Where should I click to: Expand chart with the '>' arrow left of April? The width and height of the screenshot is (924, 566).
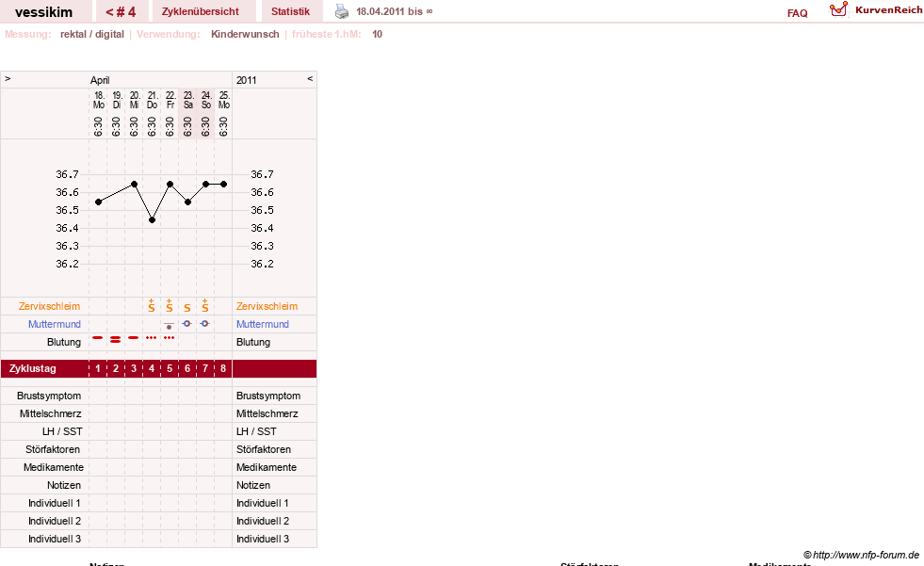[8, 79]
